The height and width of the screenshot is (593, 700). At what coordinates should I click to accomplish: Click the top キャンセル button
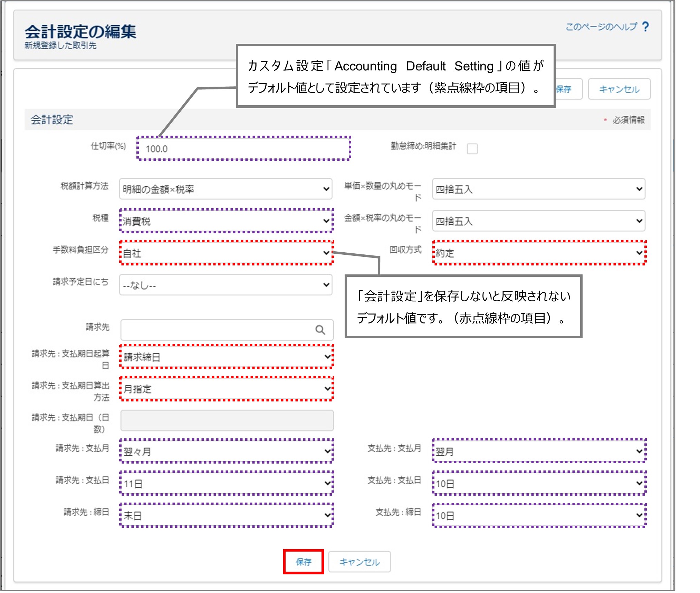pyautogui.click(x=619, y=89)
